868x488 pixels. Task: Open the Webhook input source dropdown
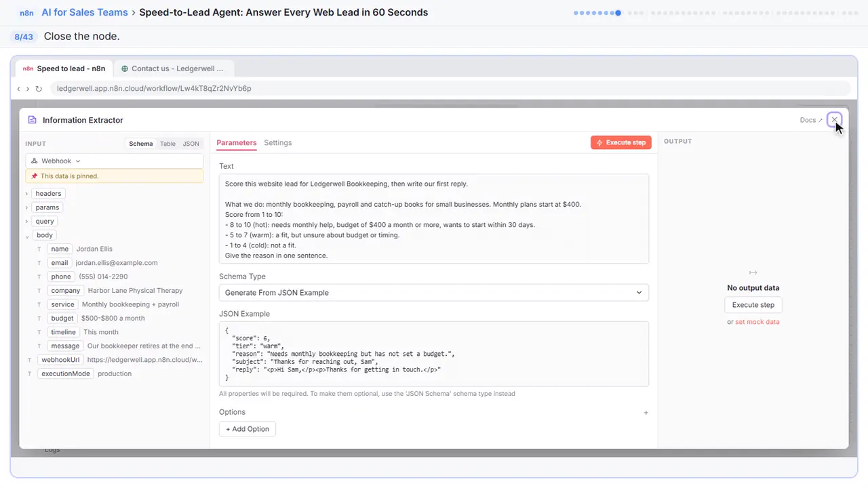click(x=115, y=161)
